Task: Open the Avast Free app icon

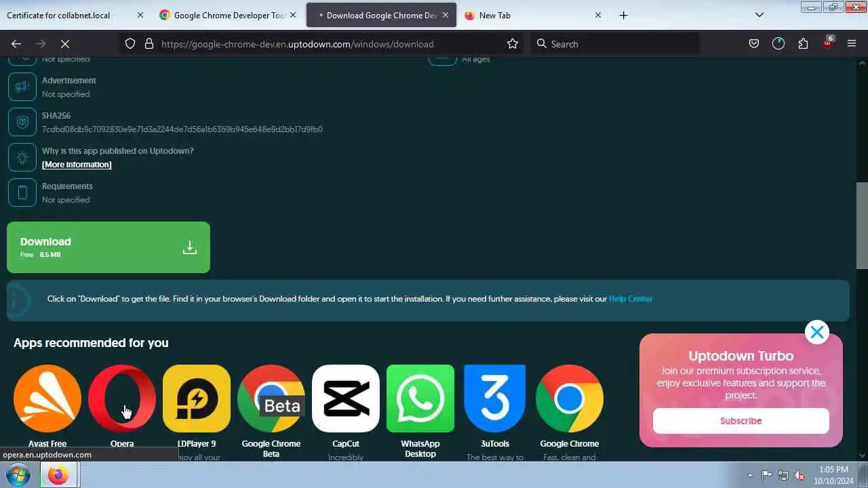Action: coord(47,399)
